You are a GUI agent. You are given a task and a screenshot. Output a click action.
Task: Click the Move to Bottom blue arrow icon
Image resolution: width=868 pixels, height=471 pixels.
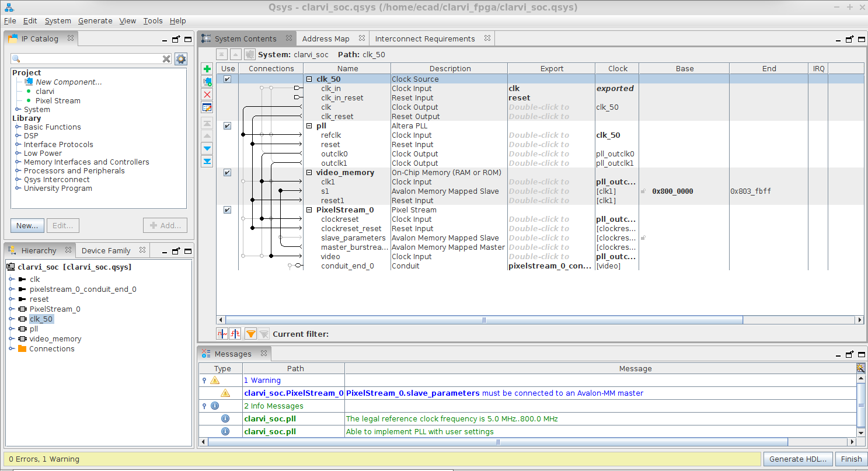pos(207,161)
